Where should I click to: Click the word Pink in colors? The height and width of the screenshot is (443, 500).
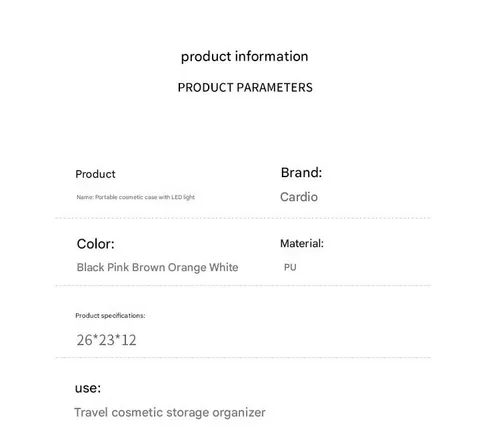tap(118, 267)
